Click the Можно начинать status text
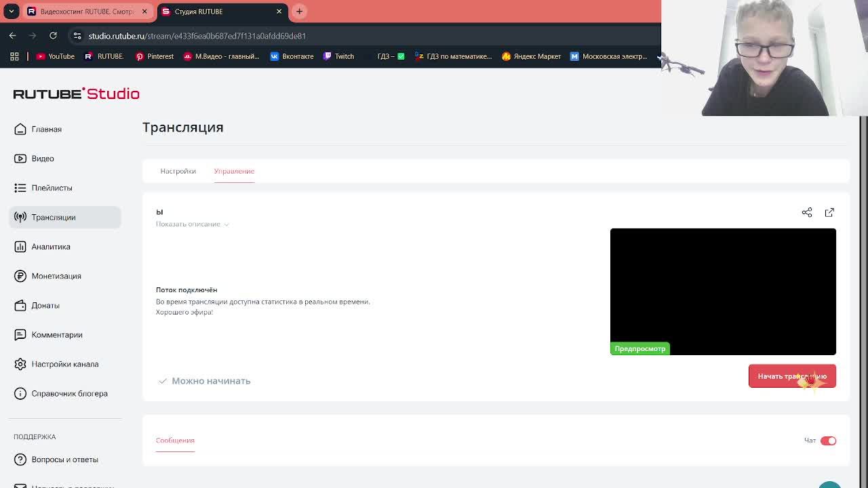 tap(211, 381)
